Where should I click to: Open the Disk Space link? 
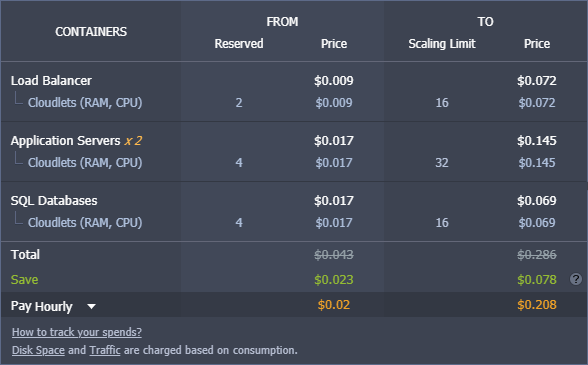click(38, 350)
